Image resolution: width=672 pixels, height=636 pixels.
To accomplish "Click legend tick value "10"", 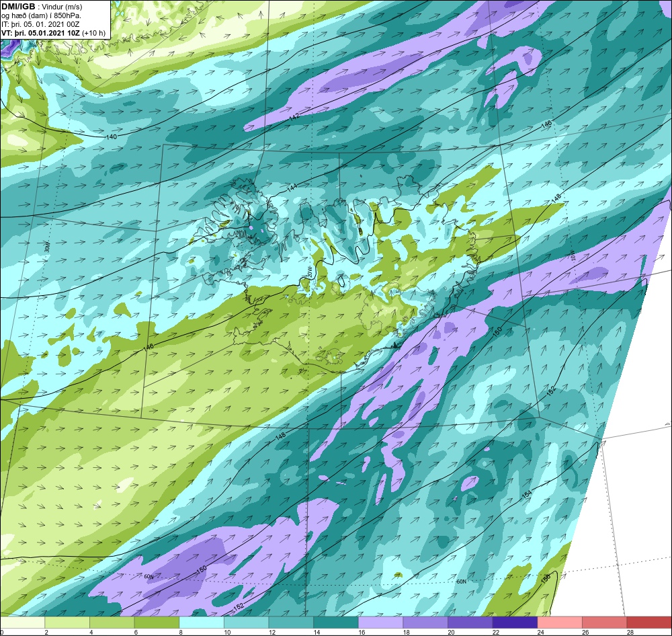I will (x=227, y=632).
